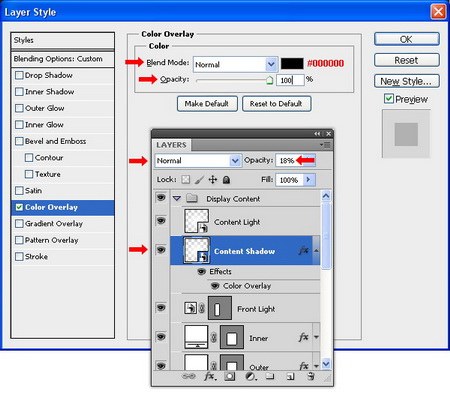Create new group folder footer icon
450x395 pixels.
click(x=270, y=376)
